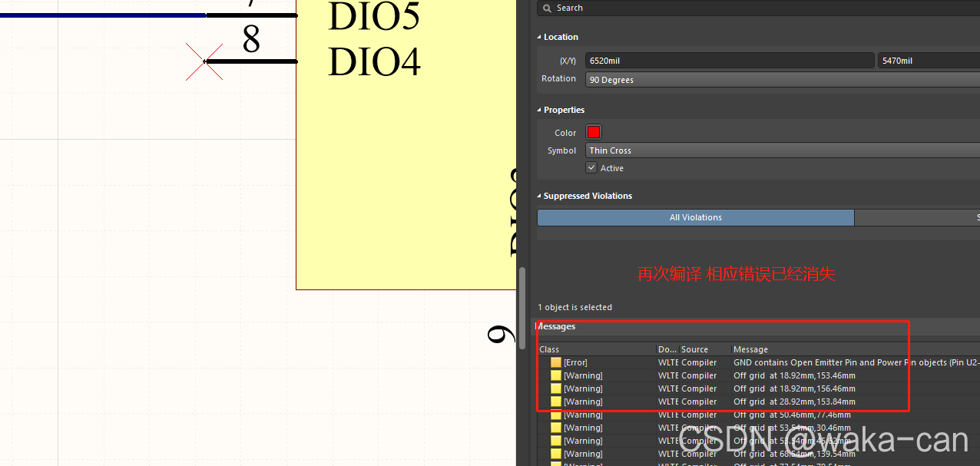980x466 pixels.
Task: Select the All Violations tab
Action: click(695, 217)
